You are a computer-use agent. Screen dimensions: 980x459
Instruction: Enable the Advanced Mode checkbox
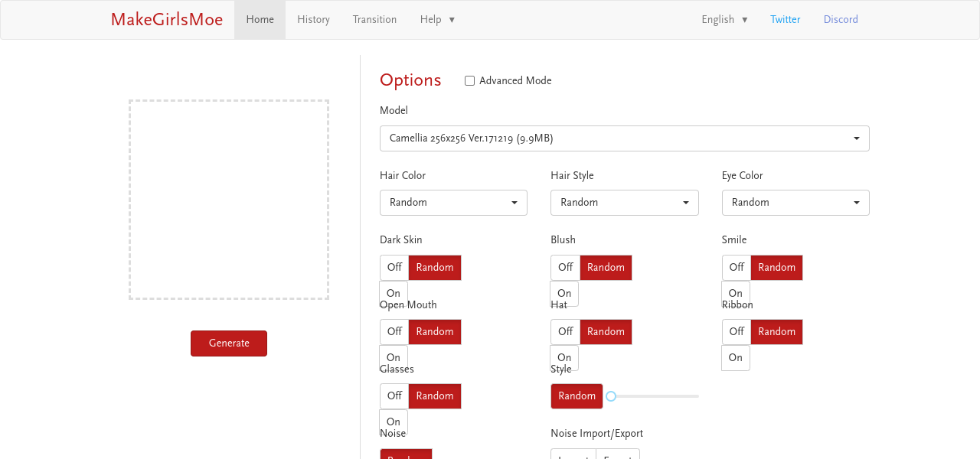click(470, 81)
